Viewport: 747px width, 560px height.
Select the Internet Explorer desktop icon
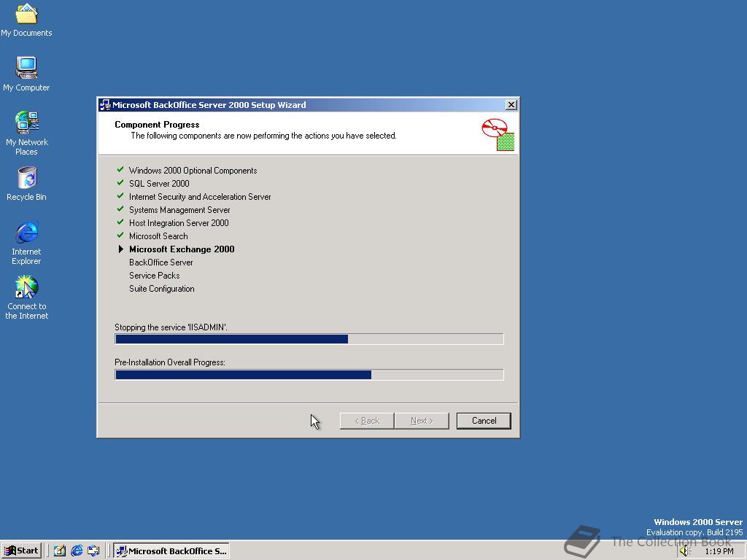pyautogui.click(x=27, y=243)
